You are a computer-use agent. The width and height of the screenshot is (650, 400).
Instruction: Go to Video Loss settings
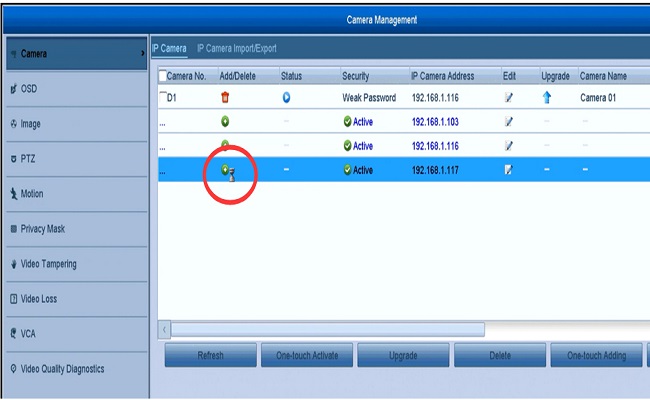point(77,299)
